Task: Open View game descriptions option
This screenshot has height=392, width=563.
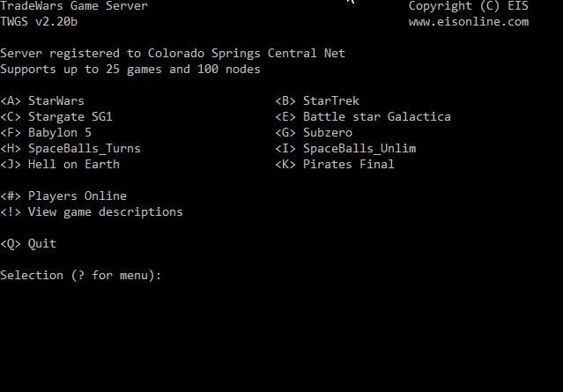Action: click(92, 211)
